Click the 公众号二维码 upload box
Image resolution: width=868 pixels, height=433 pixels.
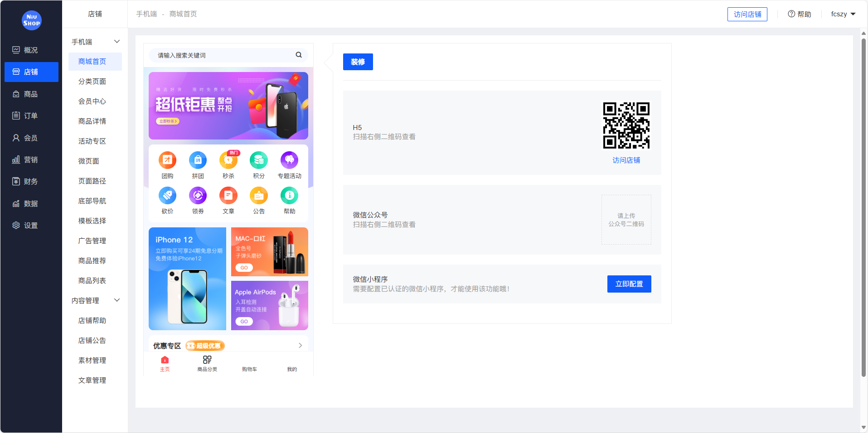(626, 220)
